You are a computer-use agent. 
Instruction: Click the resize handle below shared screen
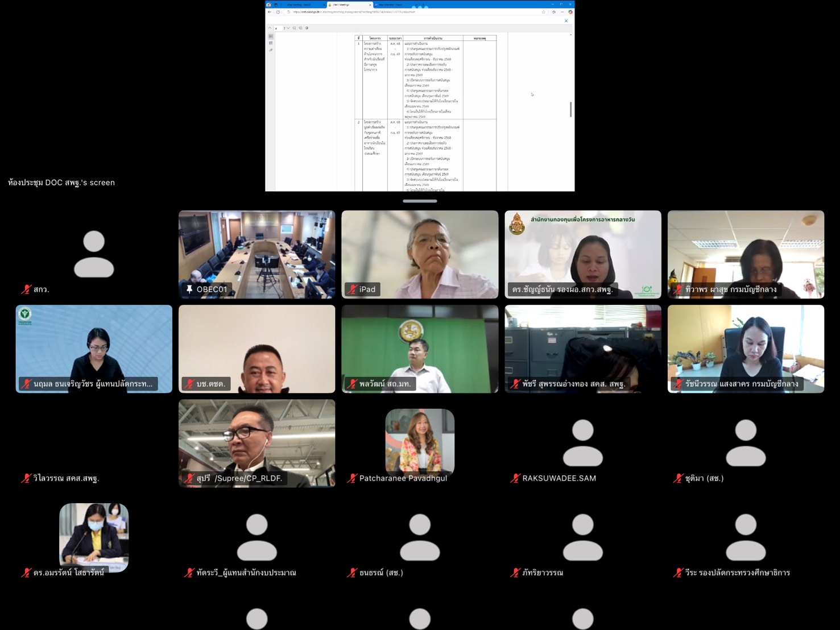[420, 201]
